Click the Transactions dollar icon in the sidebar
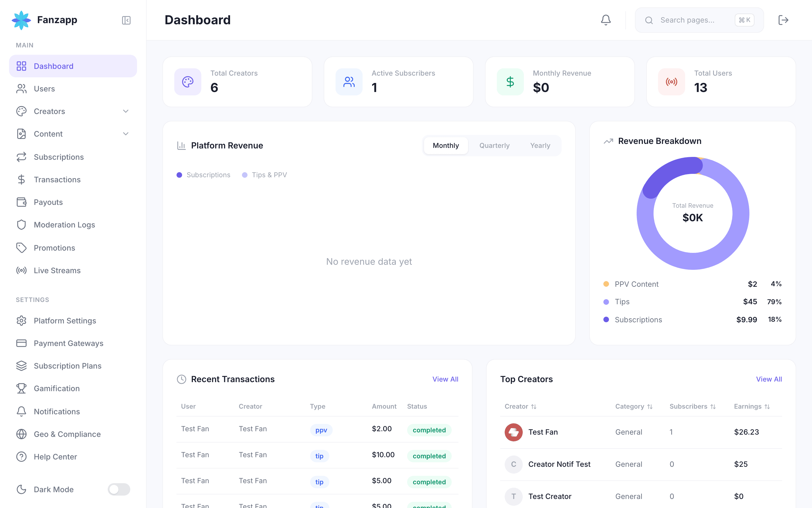812x508 pixels. pyautogui.click(x=21, y=180)
